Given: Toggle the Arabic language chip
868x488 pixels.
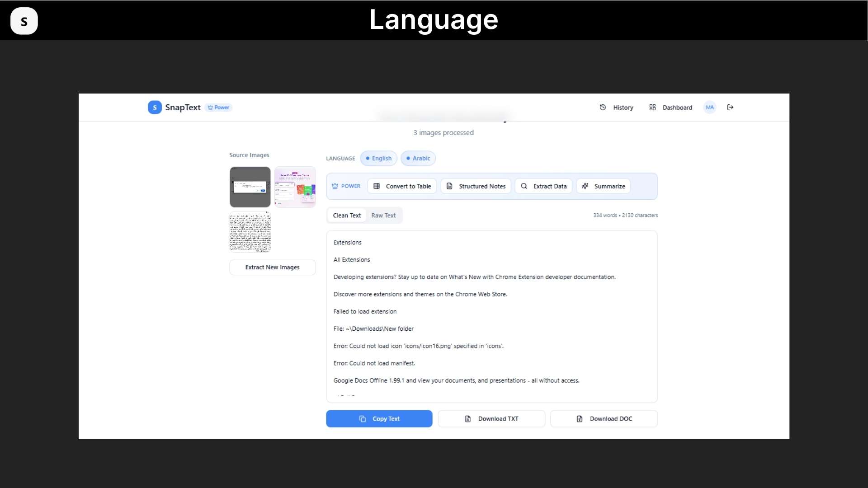Looking at the screenshot, I should coord(418,159).
